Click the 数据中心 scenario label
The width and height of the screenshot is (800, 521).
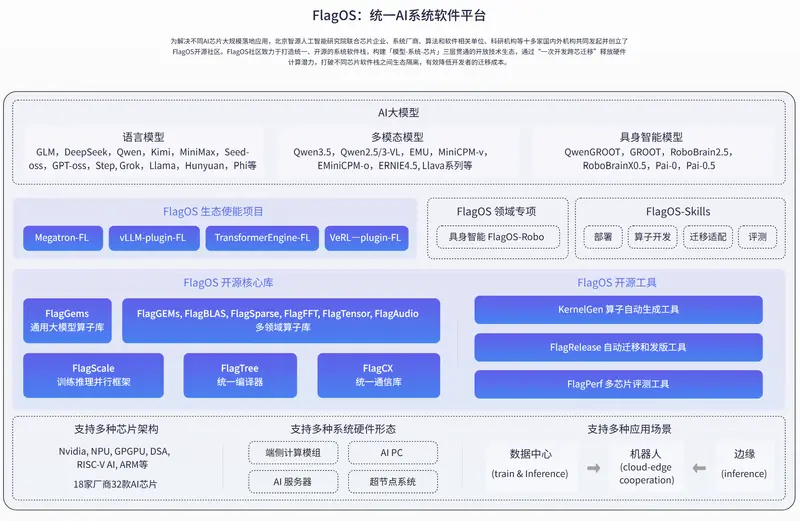pos(531,454)
